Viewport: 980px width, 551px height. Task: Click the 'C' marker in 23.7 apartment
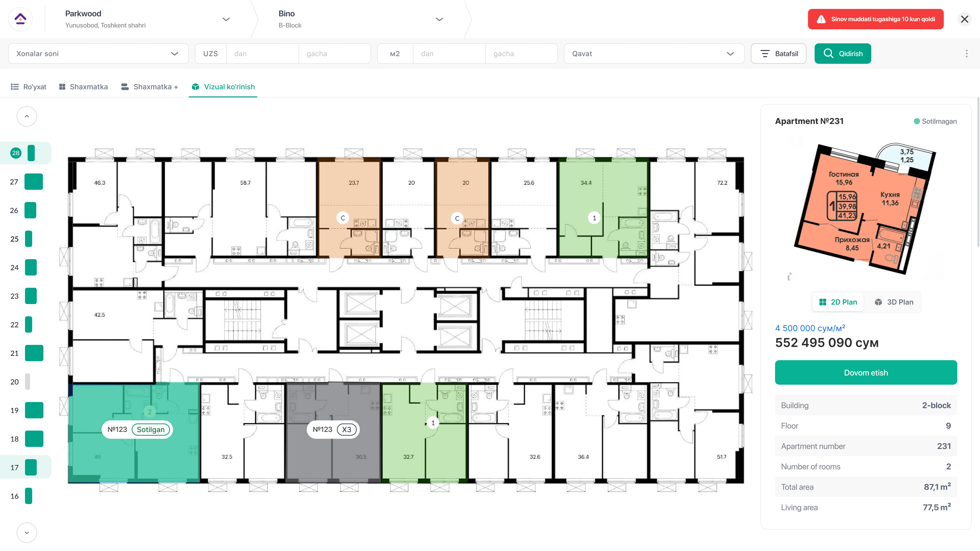343,218
